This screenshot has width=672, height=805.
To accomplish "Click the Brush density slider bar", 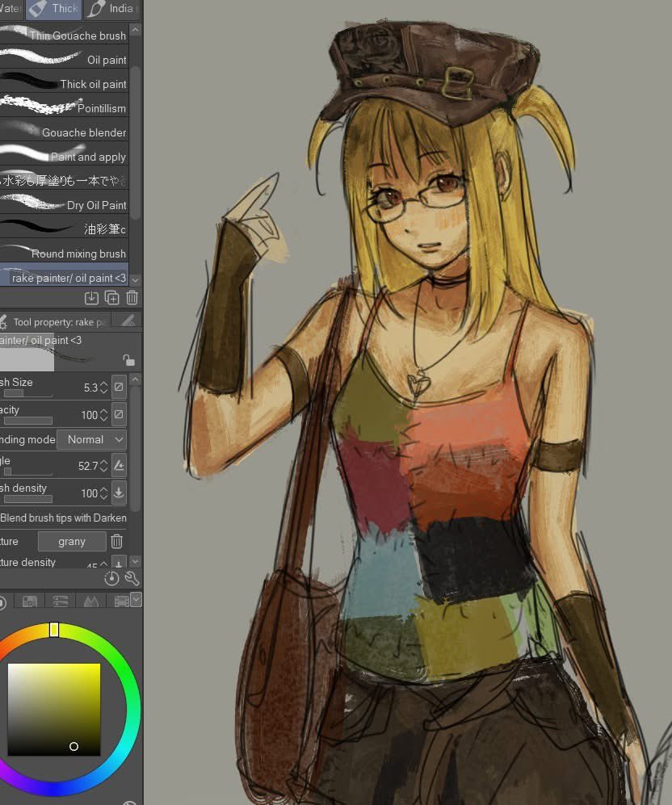I will click(x=27, y=499).
